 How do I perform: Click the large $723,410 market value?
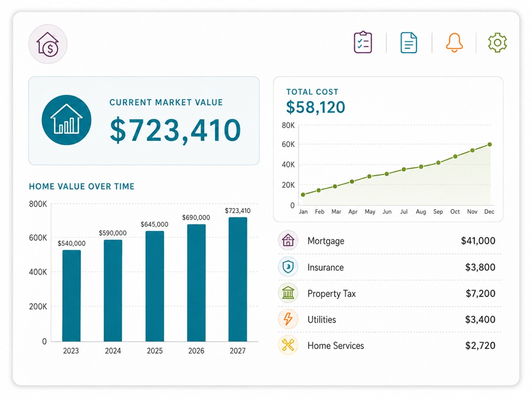176,130
